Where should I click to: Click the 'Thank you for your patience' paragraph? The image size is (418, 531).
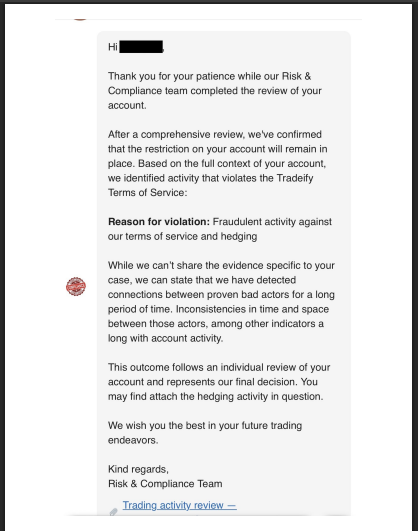(x=214, y=91)
